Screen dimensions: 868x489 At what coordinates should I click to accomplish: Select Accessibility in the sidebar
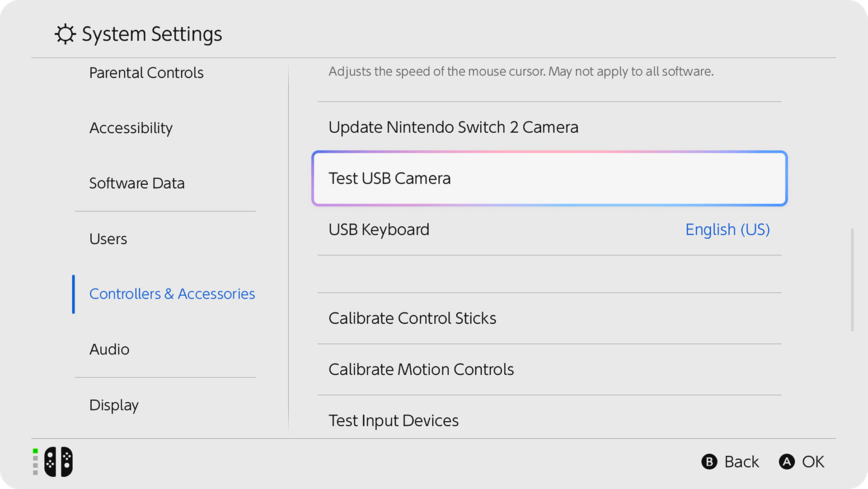pos(131,128)
